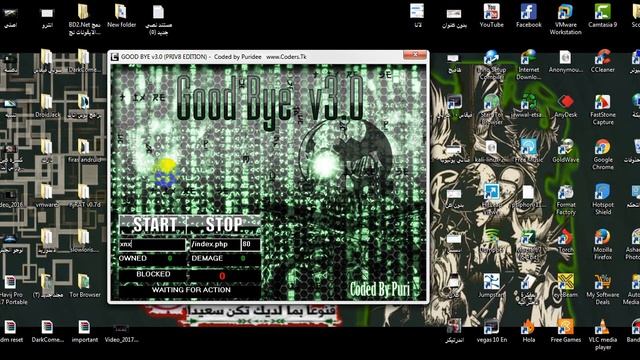Focus the target host input field
Screen dimensions: 640x360
point(152,244)
